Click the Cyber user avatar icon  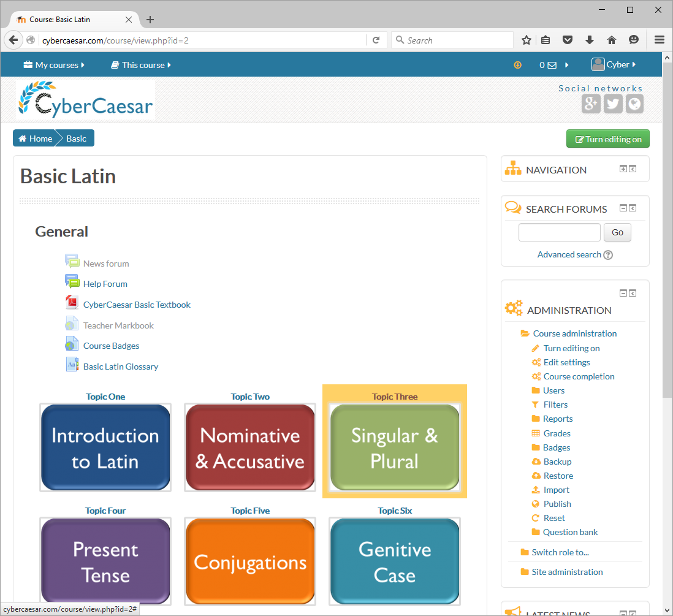pos(598,64)
